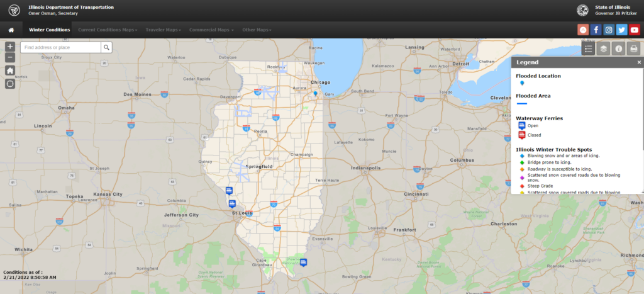Expand Current Conditions Maps dropdown
Viewport: 644px width, 294px height.
click(x=108, y=30)
